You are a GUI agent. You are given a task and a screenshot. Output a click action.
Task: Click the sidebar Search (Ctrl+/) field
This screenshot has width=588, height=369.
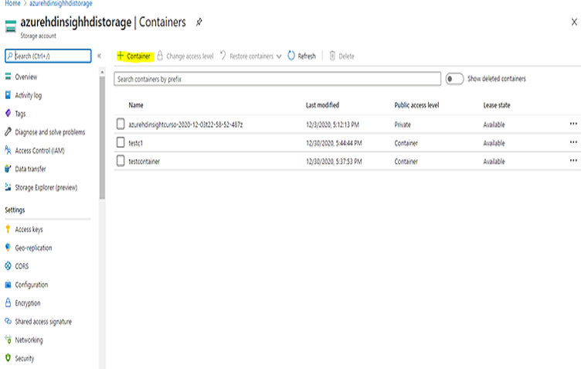coord(48,56)
